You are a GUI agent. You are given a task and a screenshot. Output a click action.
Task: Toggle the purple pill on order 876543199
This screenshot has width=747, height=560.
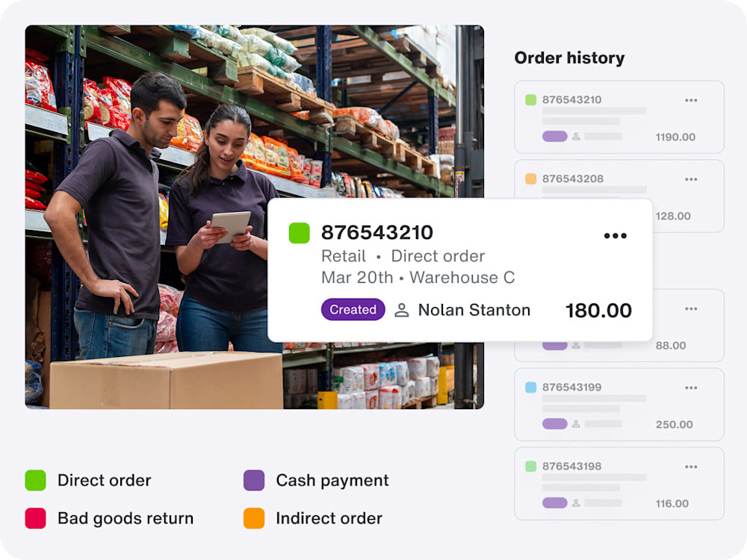(556, 423)
